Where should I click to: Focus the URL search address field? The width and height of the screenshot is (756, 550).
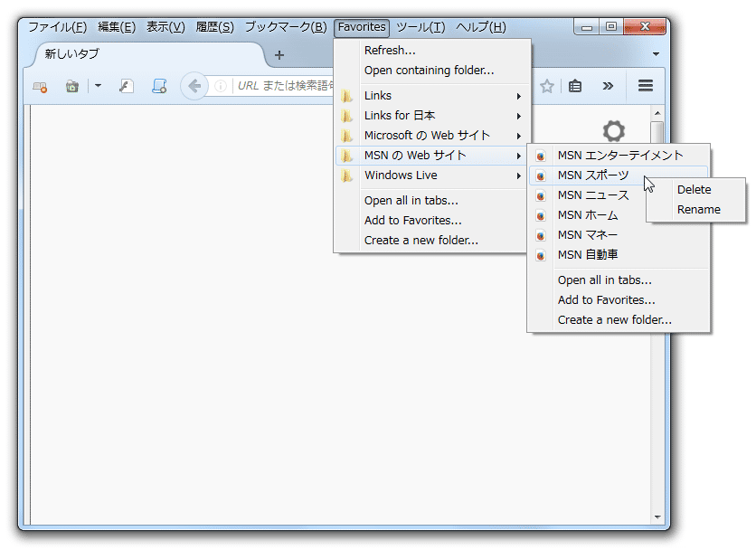[x=285, y=86]
